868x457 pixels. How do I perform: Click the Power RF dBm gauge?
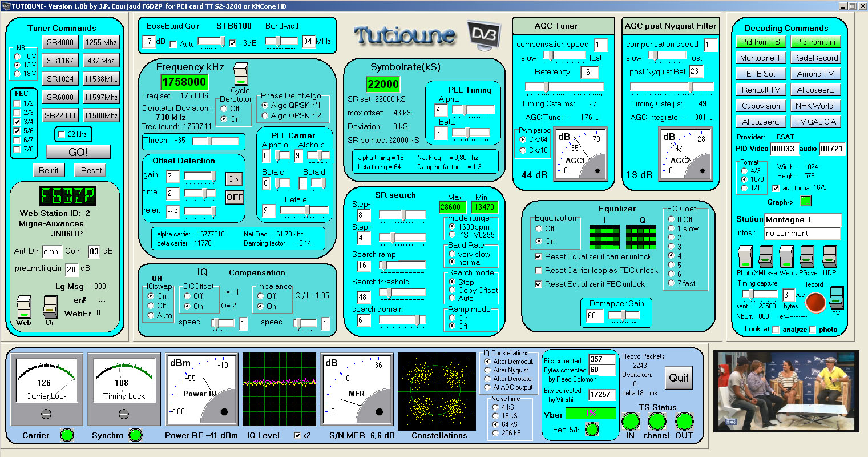202,390
